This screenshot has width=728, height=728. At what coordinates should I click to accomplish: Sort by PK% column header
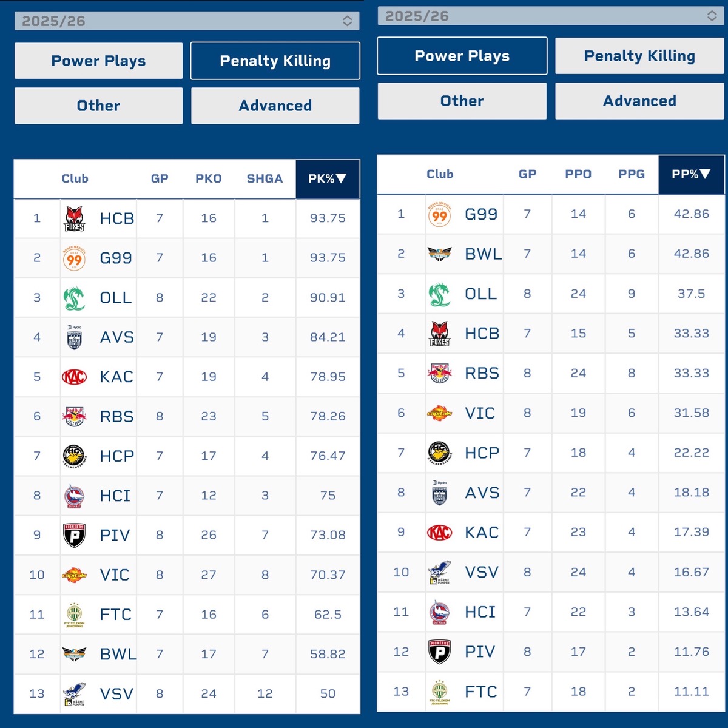pyautogui.click(x=328, y=179)
